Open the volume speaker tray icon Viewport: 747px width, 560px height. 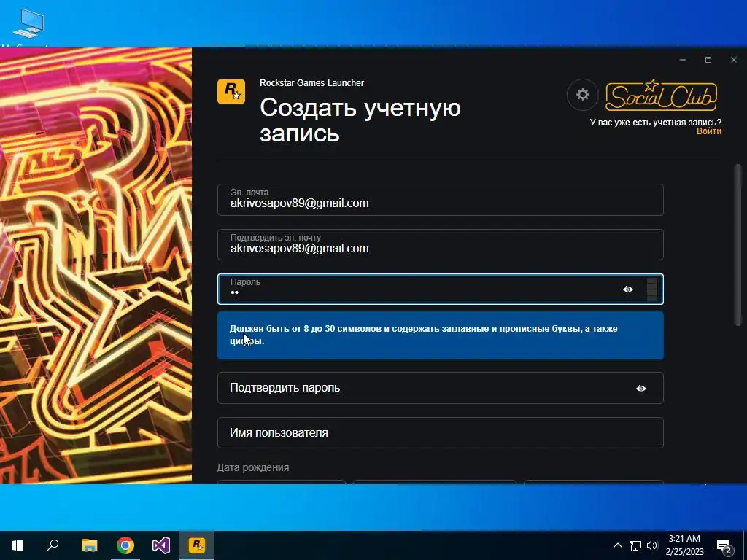(x=652, y=545)
